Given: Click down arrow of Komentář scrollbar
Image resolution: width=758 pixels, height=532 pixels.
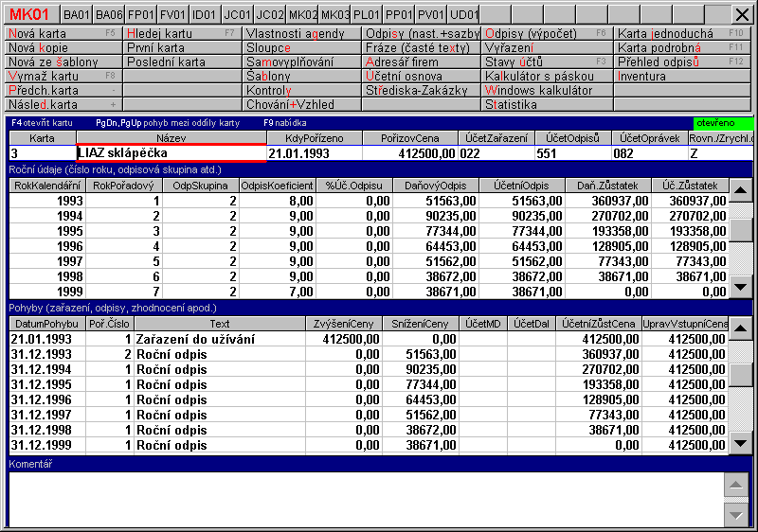Looking at the screenshot, I should coord(736,515).
